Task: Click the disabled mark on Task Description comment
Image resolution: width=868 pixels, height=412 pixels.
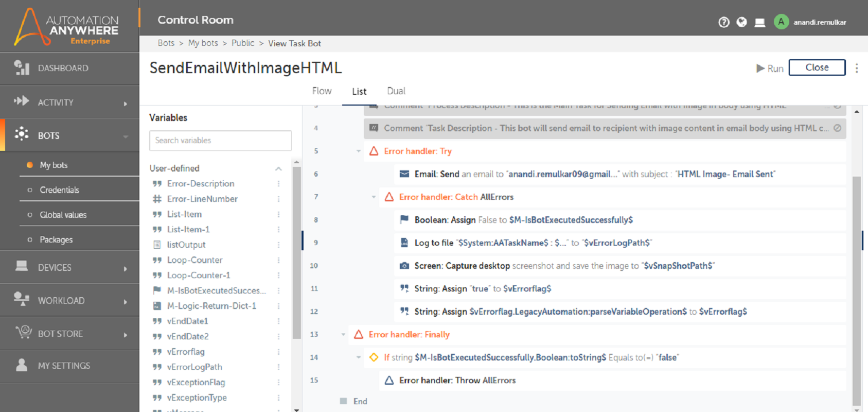Action: tap(837, 128)
